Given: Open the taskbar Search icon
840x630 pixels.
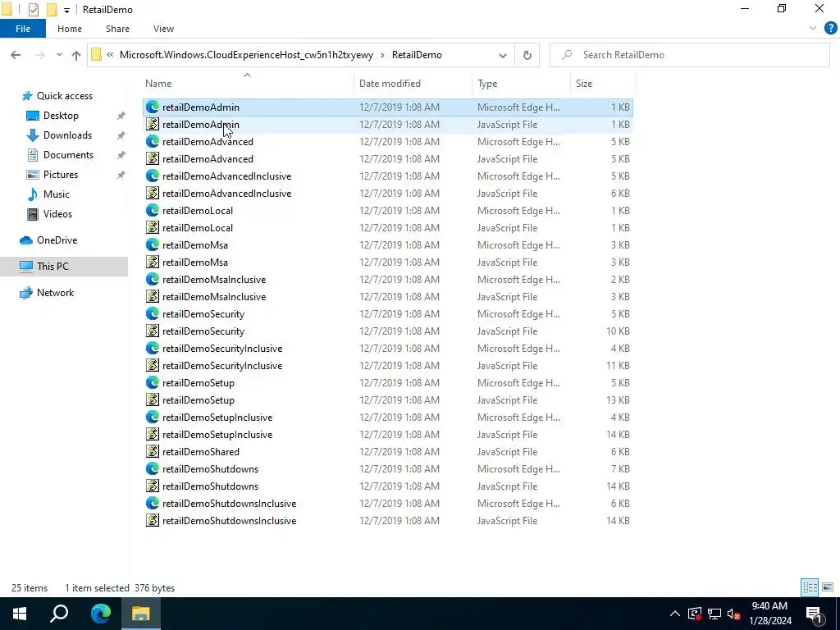Looking at the screenshot, I should 59,614.
